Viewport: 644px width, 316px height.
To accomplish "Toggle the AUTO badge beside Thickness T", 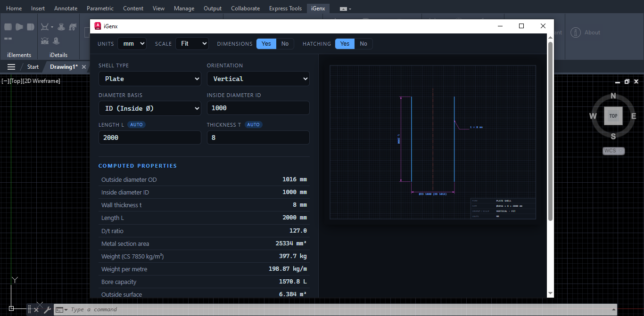I will click(254, 125).
